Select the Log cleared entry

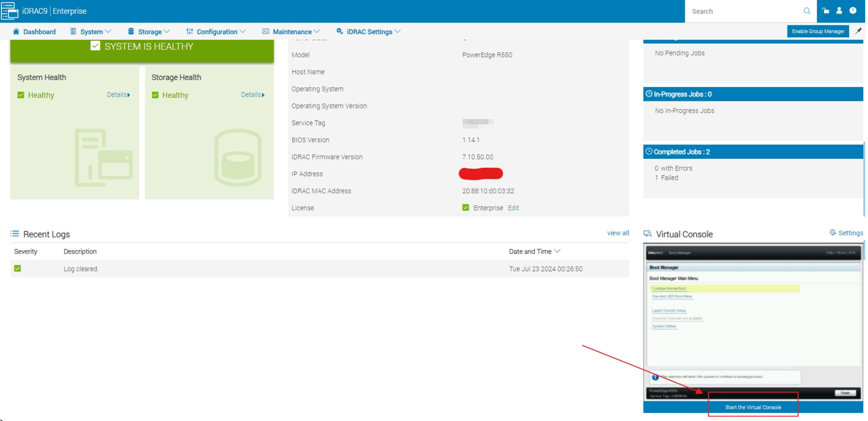pos(321,269)
